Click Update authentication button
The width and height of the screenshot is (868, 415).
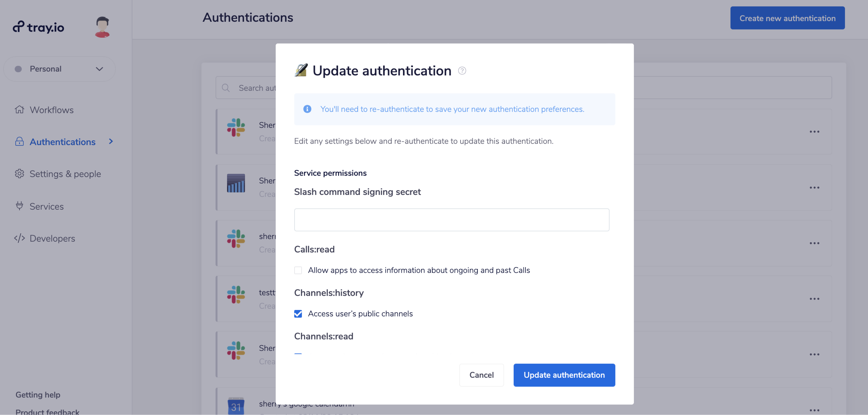point(564,375)
